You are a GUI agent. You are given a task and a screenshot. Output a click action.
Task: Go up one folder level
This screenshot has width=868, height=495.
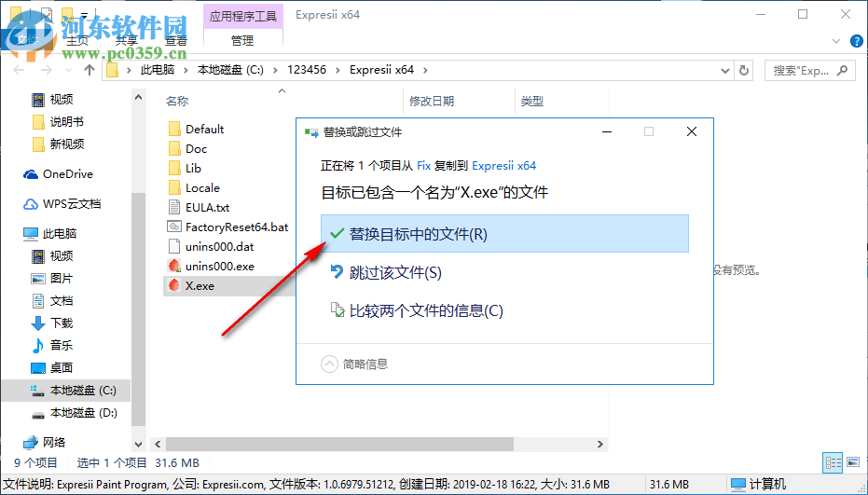90,70
